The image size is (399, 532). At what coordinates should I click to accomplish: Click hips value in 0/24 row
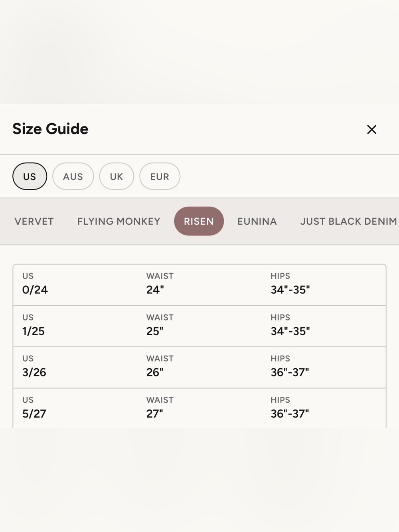pyautogui.click(x=290, y=290)
